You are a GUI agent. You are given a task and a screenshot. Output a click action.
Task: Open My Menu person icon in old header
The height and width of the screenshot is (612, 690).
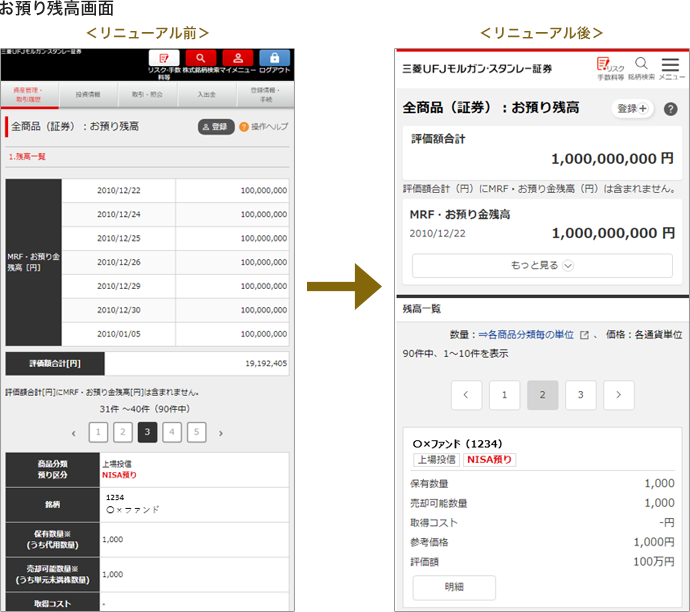[238, 58]
